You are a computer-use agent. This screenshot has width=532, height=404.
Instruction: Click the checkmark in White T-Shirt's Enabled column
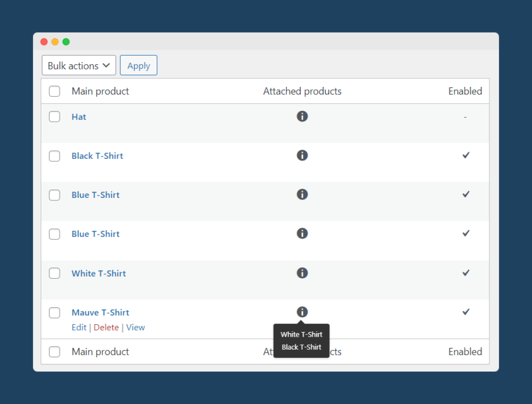pos(466,273)
